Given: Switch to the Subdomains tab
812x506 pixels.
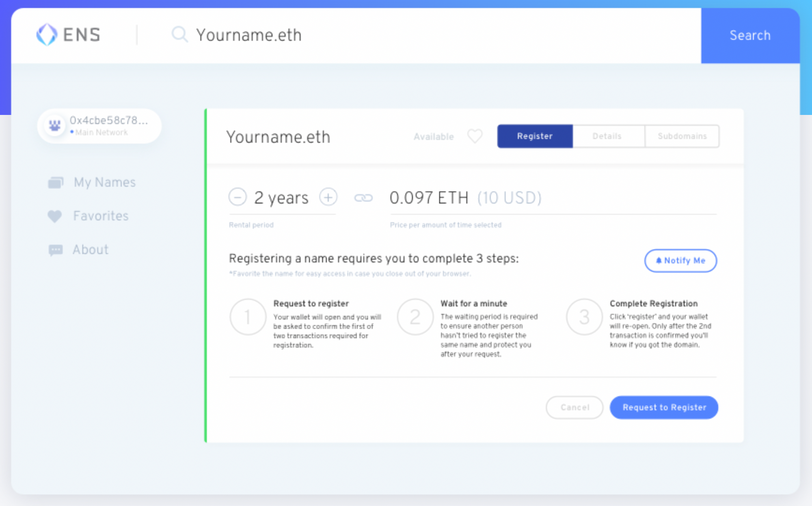Looking at the screenshot, I should (x=681, y=135).
